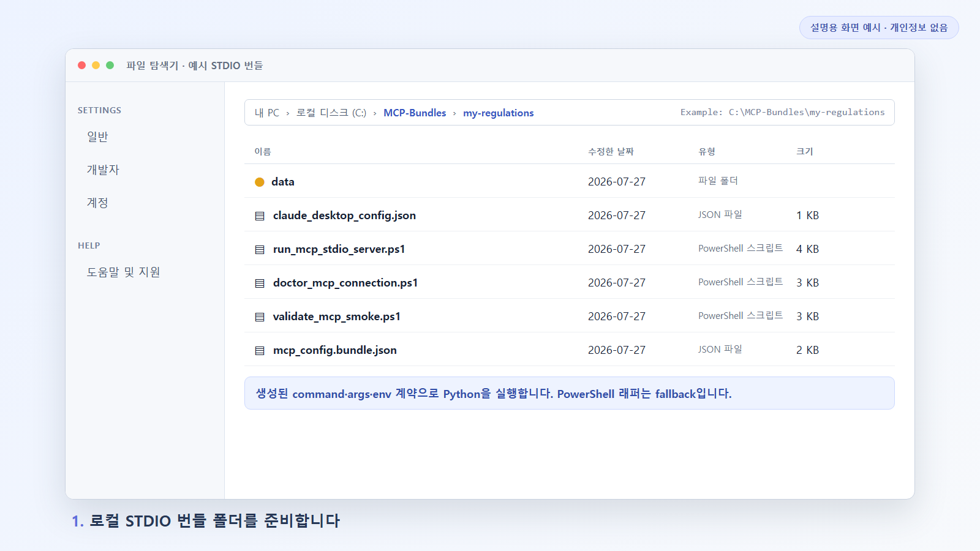
Task: Click the 2 KB size of mcp_config.bundle.json
Action: (807, 350)
